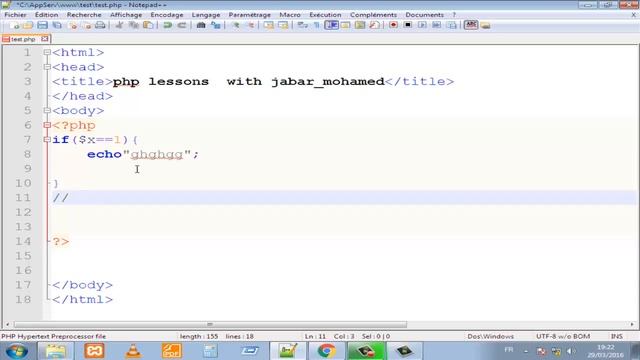Click the Cut scissors toolbar icon
This screenshot has height=360, width=640.
tap(119, 25)
